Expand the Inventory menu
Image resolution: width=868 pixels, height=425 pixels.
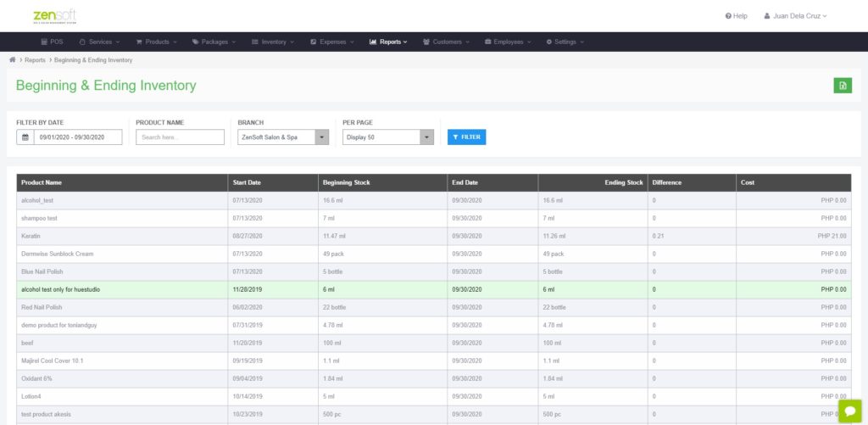pyautogui.click(x=273, y=42)
